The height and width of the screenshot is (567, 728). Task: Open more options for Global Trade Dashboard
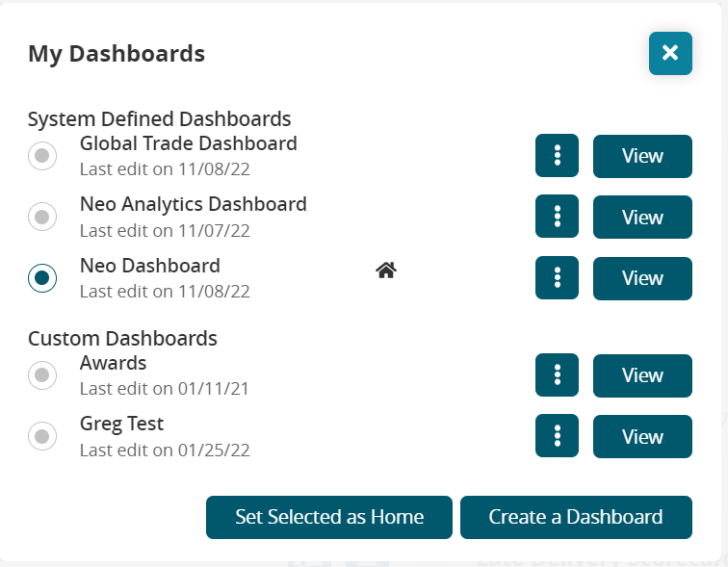pyautogui.click(x=557, y=156)
